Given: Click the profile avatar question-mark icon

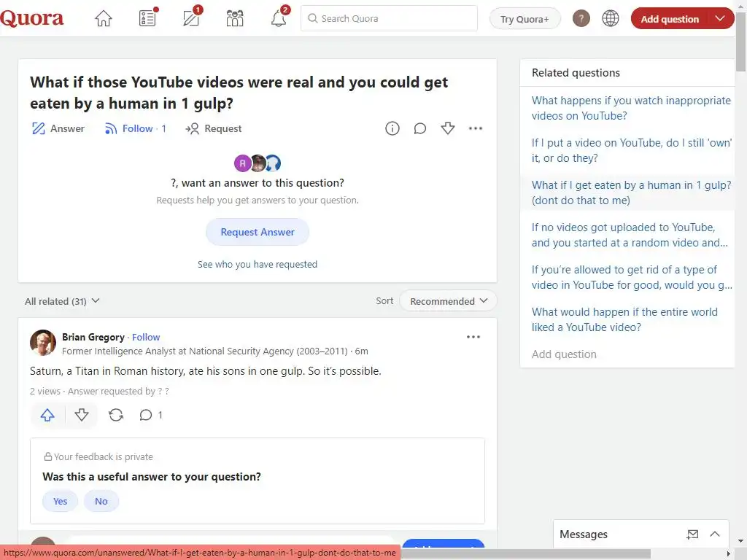Looking at the screenshot, I should point(581,18).
